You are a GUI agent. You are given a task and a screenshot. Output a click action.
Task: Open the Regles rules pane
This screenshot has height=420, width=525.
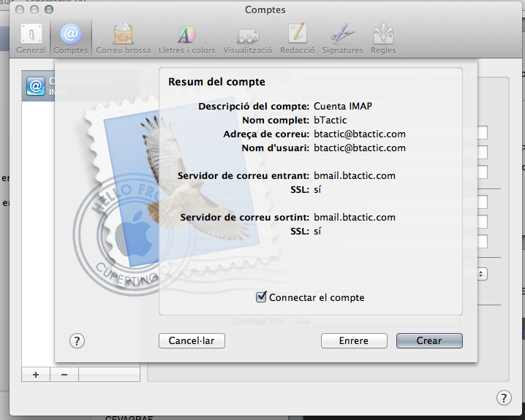coord(383,39)
